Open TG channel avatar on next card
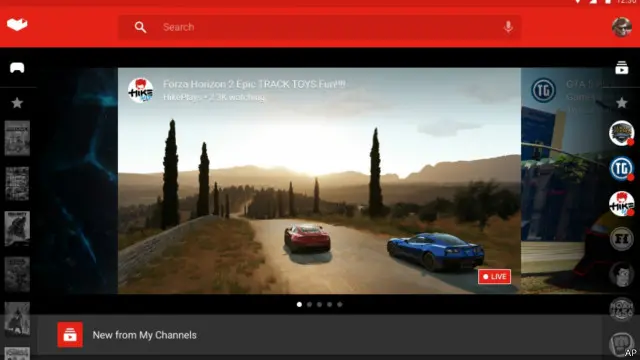 (x=544, y=90)
